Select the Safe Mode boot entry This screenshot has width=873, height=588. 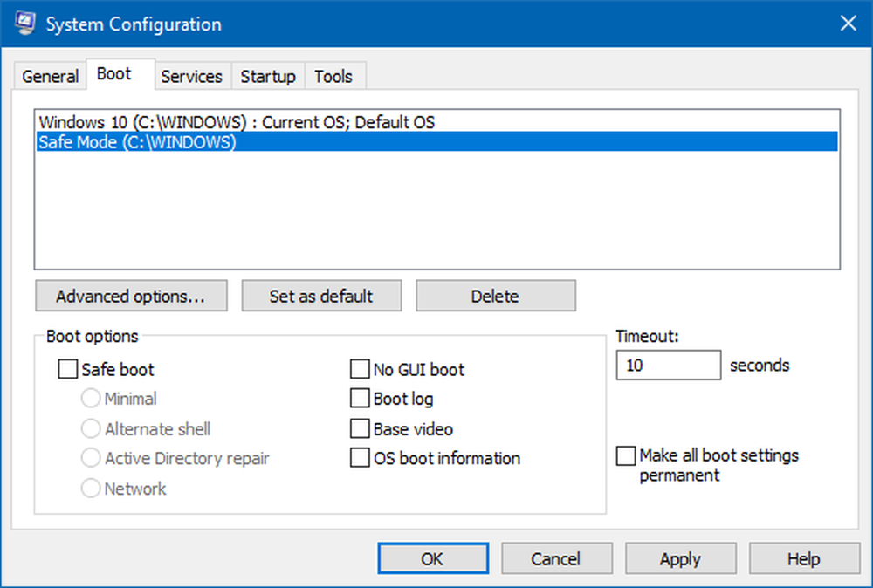(137, 142)
